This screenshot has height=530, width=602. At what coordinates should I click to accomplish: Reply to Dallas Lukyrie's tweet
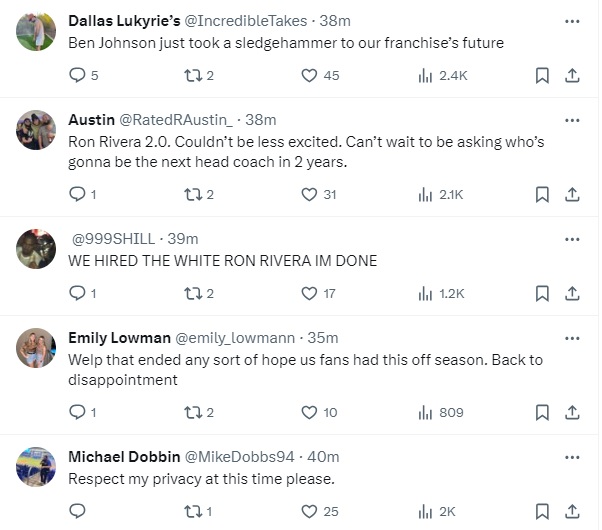coord(78,75)
